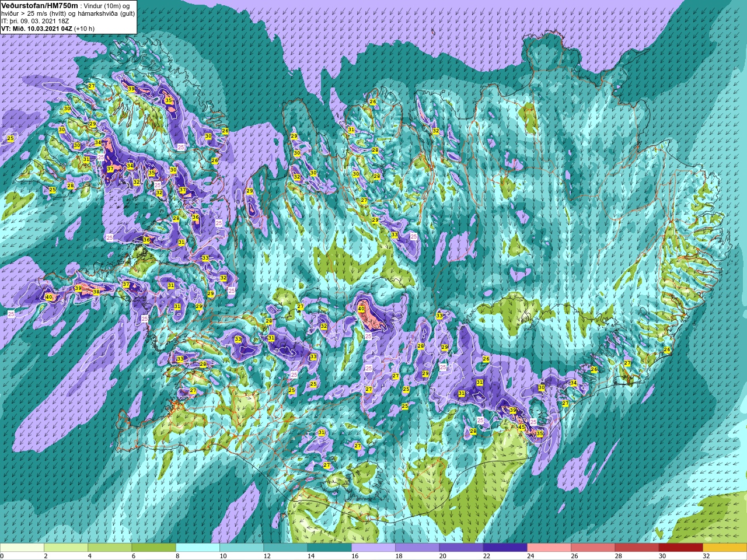The width and height of the screenshot is (747, 560).
Task: Select the 'VT: Mið. 10.03.2021 04Z' valid time
Action: pyautogui.click(x=37, y=28)
